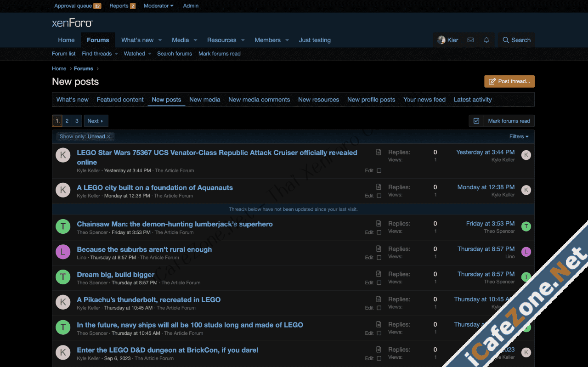The width and height of the screenshot is (588, 367).
Task: Edit the Venator-Class thread
Action: [369, 171]
